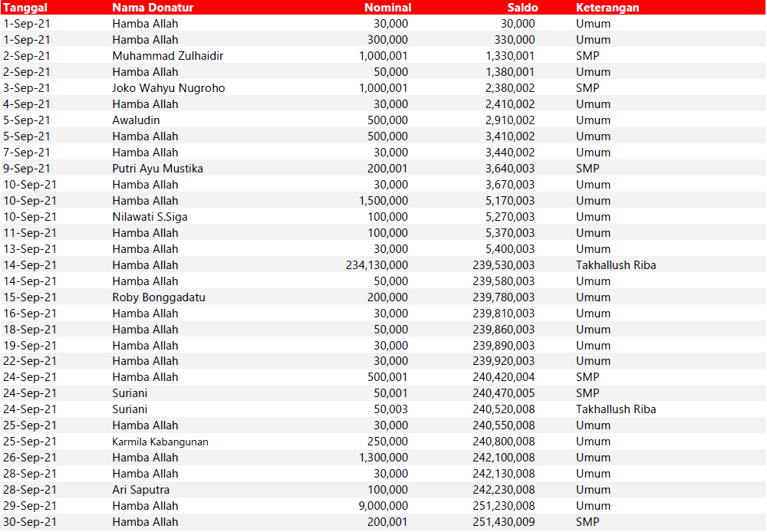This screenshot has height=532, width=767.
Task: Select the Nominal column header
Action: [387, 8]
